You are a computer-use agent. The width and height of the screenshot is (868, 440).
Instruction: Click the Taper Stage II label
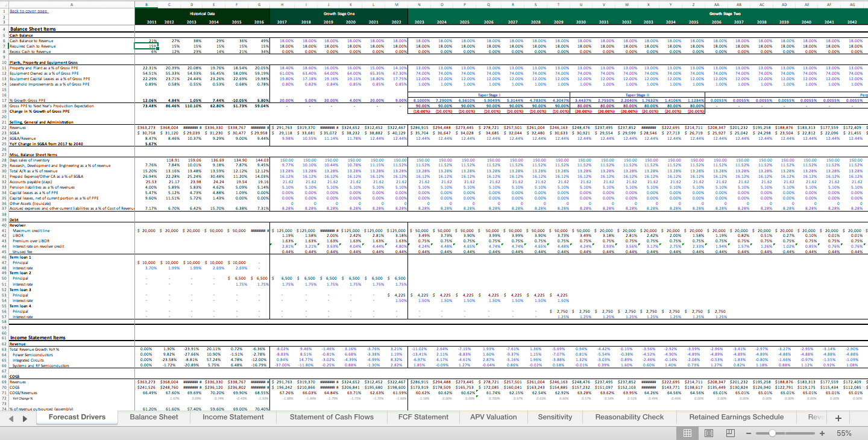coord(637,95)
